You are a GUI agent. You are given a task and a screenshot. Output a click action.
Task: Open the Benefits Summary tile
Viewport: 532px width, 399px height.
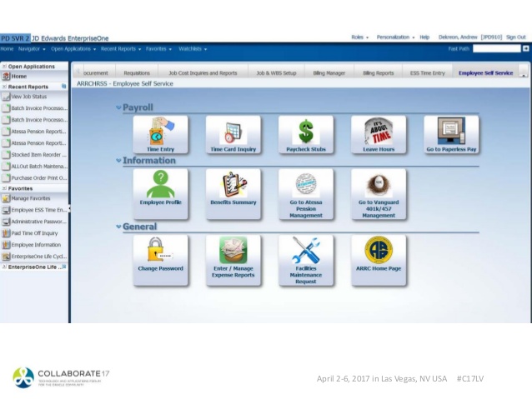point(233,194)
